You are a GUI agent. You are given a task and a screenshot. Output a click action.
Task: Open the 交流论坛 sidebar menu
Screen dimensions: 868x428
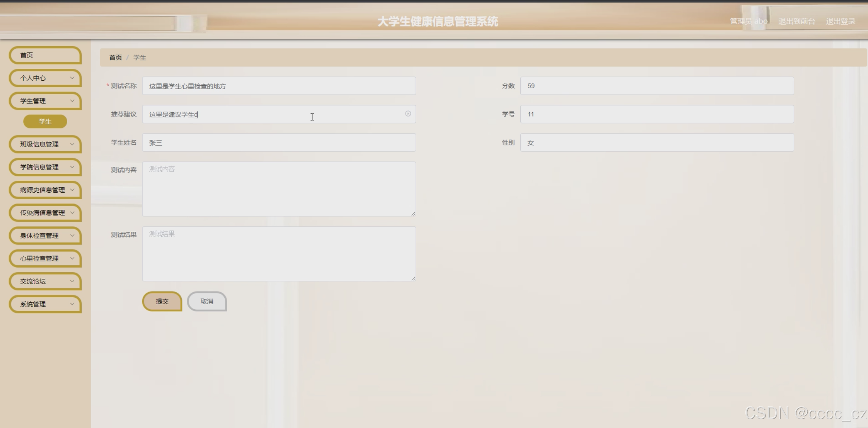point(45,281)
